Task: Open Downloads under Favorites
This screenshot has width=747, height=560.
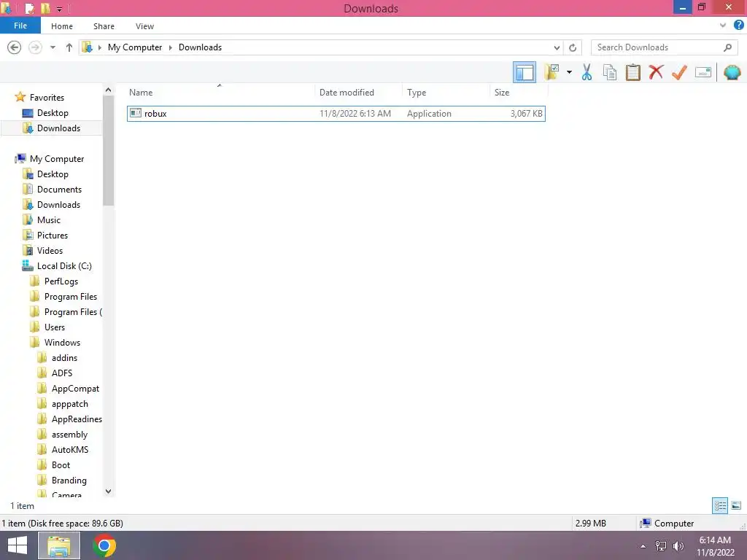Action: tap(58, 128)
